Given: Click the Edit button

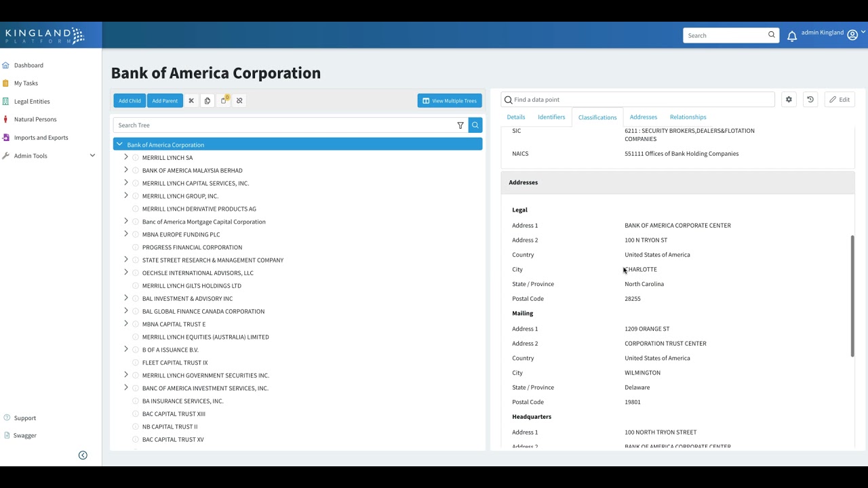Looking at the screenshot, I should [x=840, y=100].
